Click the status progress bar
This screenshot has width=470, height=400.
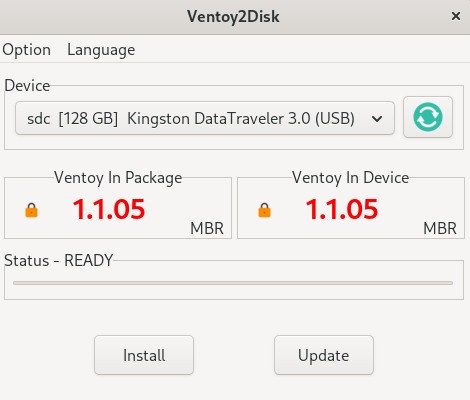tap(233, 283)
